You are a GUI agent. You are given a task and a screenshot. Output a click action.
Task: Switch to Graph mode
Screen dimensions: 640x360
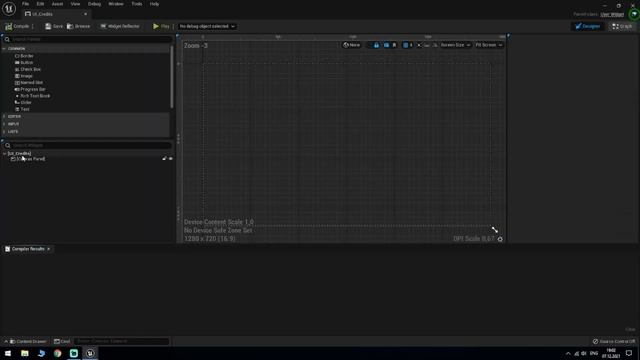pos(622,26)
